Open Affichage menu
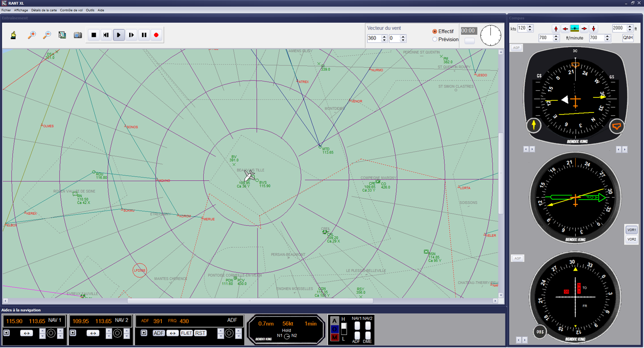The height and width of the screenshot is (348, 644). 21,10
